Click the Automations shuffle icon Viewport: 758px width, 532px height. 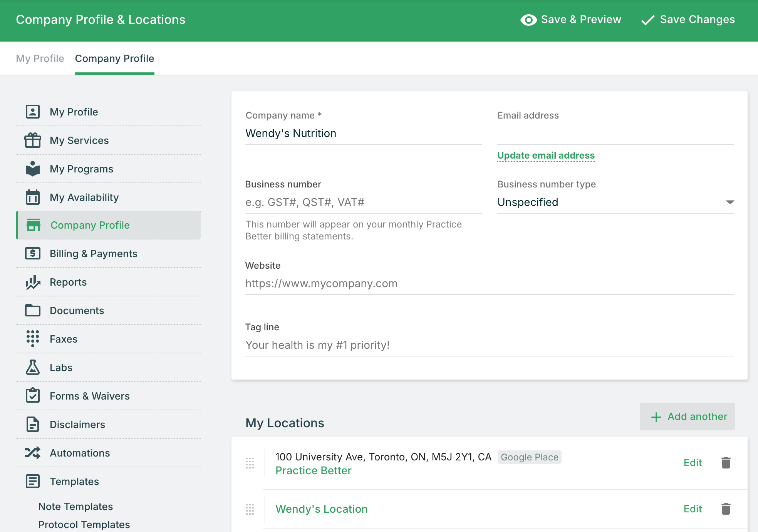pos(33,453)
